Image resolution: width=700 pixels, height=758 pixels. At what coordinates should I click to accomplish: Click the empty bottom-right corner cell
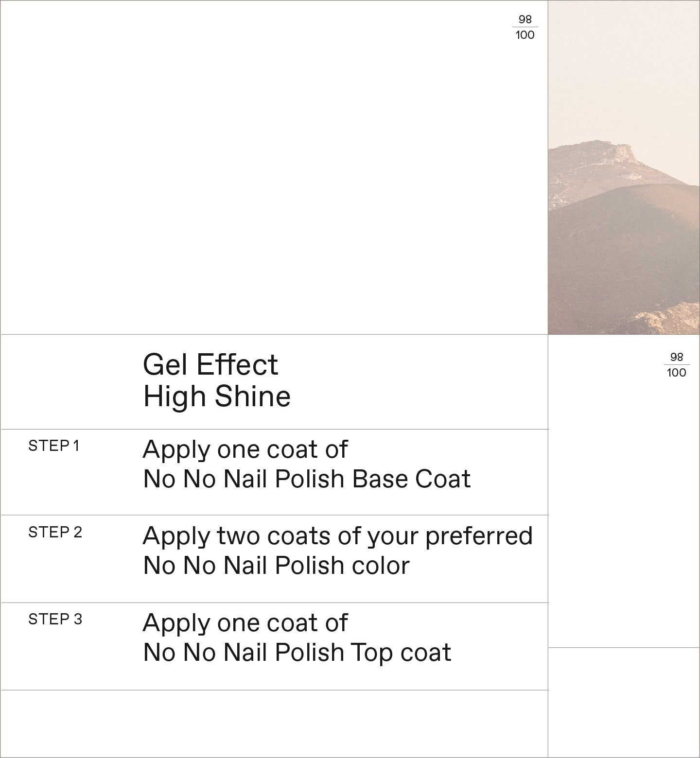click(x=624, y=702)
